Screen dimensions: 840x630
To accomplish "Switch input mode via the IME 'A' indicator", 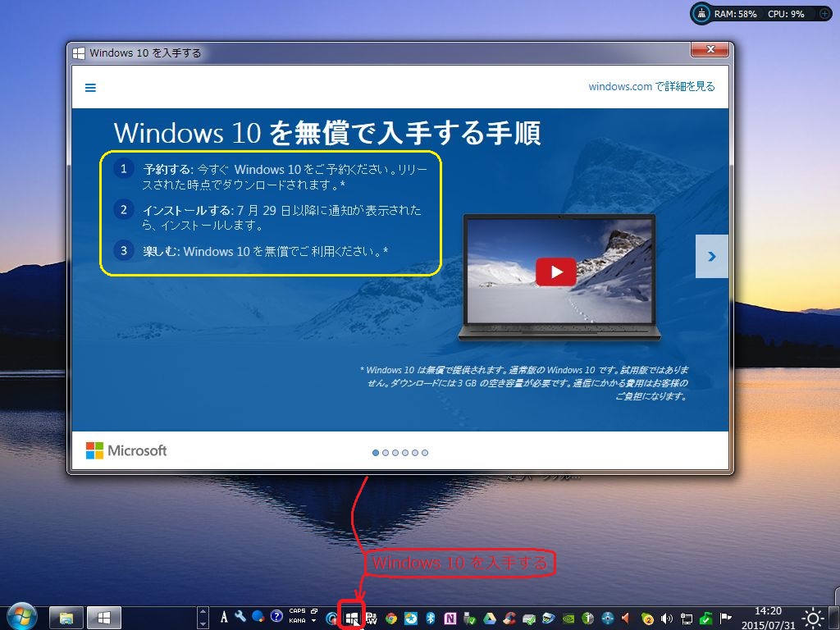I will tap(222, 617).
